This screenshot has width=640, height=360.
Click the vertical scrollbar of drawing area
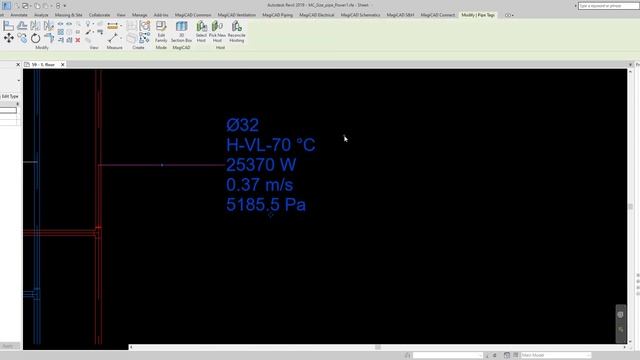630,206
